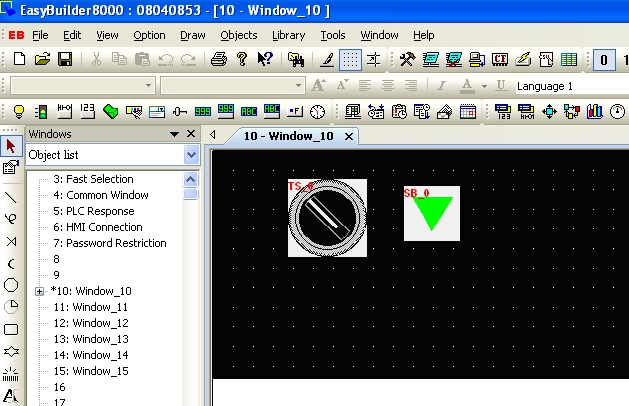Save the project with floppy icon
Image resolution: width=629 pixels, height=406 pixels.
click(65, 59)
